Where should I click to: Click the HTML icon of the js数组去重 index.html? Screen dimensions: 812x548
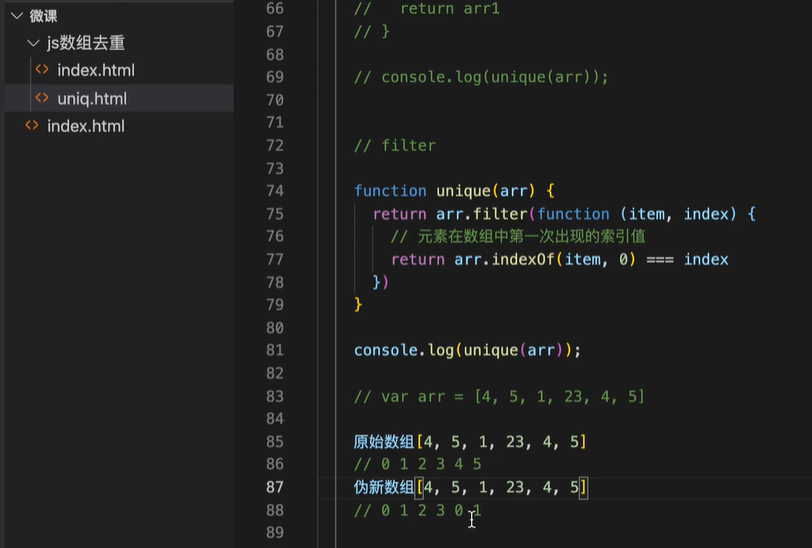pos(42,69)
